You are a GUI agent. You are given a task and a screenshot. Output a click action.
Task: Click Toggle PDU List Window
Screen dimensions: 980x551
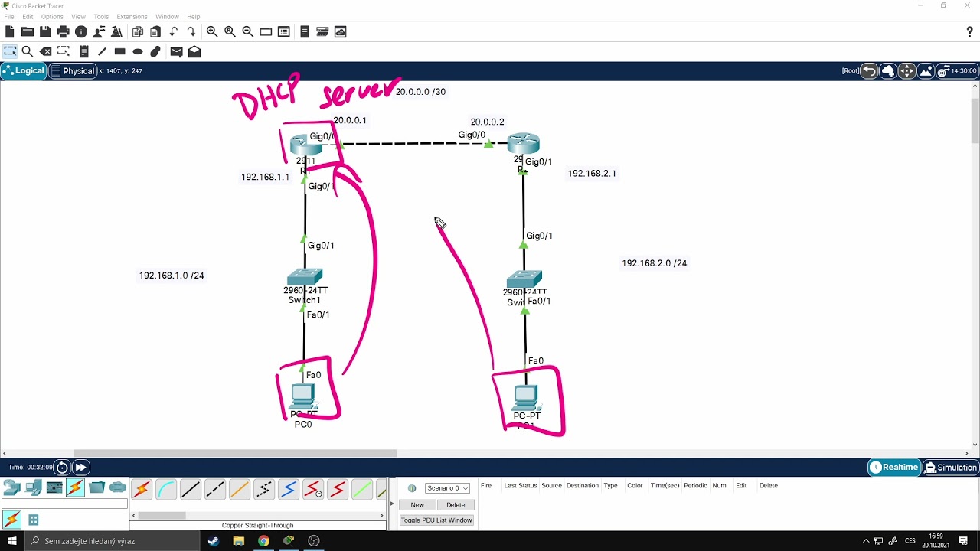(x=436, y=520)
